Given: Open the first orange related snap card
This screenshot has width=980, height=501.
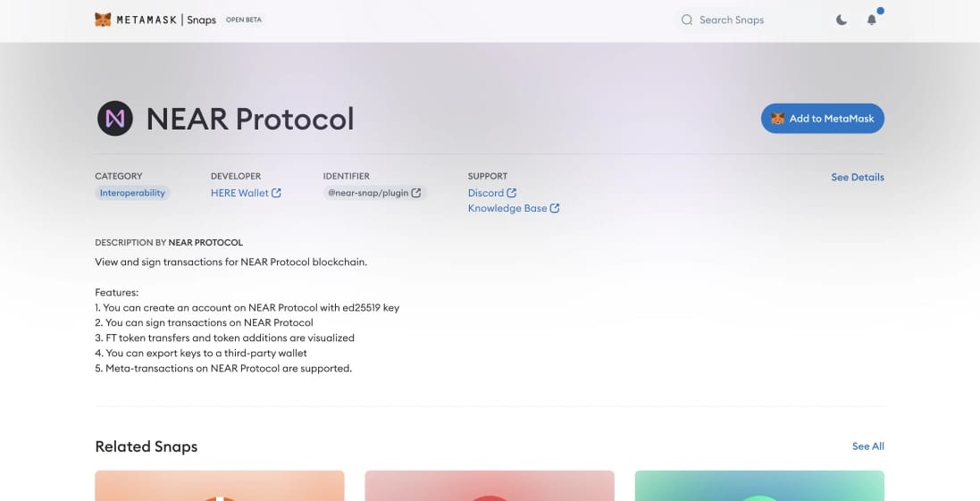Looking at the screenshot, I should [x=220, y=486].
